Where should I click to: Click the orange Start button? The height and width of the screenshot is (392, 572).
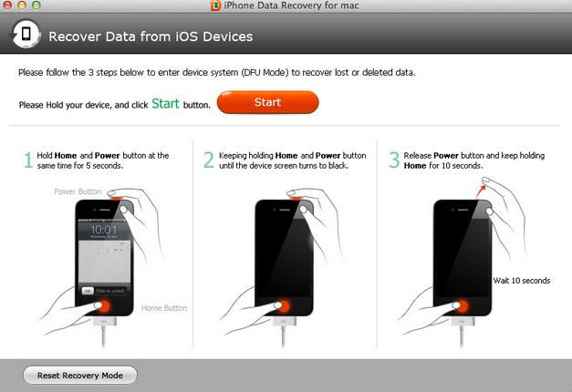click(x=268, y=102)
